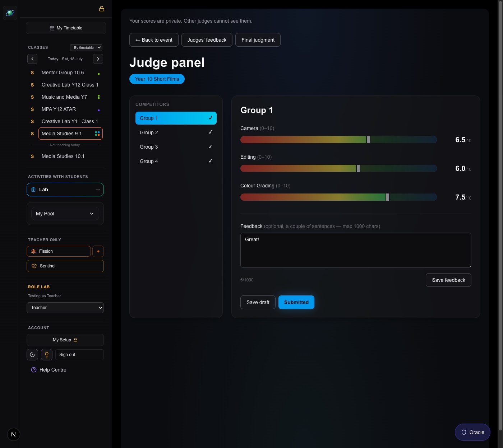Open Creative Lab Y12 Class 1

(70, 85)
